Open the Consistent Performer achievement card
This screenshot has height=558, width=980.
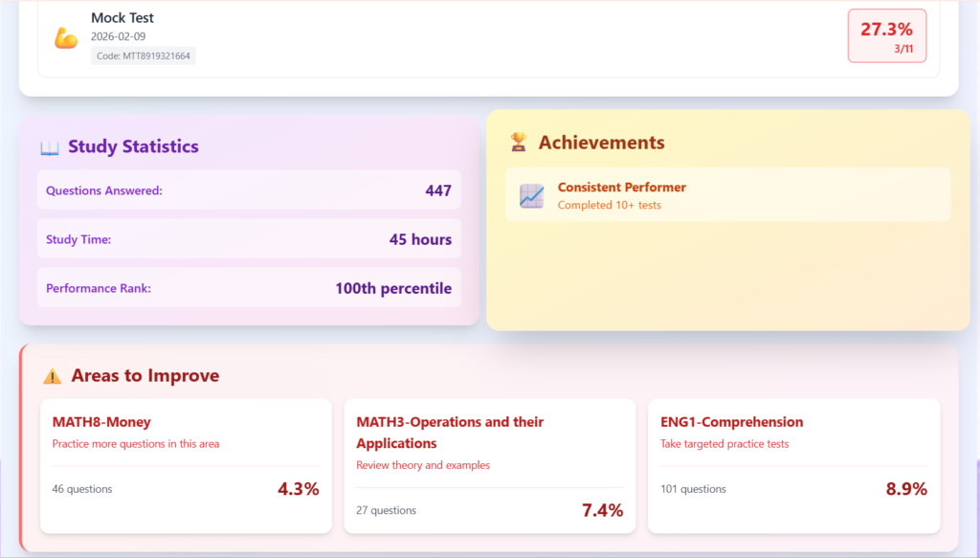[727, 195]
